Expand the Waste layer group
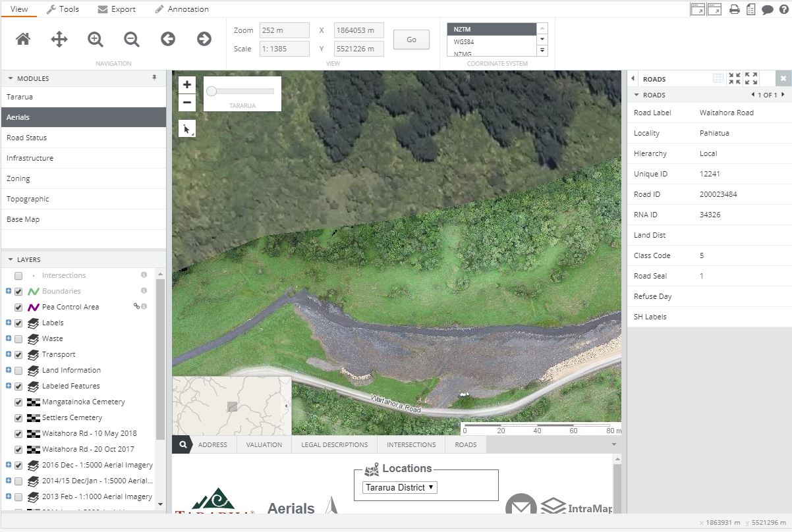Viewport: 792px width, 532px height. pos(9,338)
